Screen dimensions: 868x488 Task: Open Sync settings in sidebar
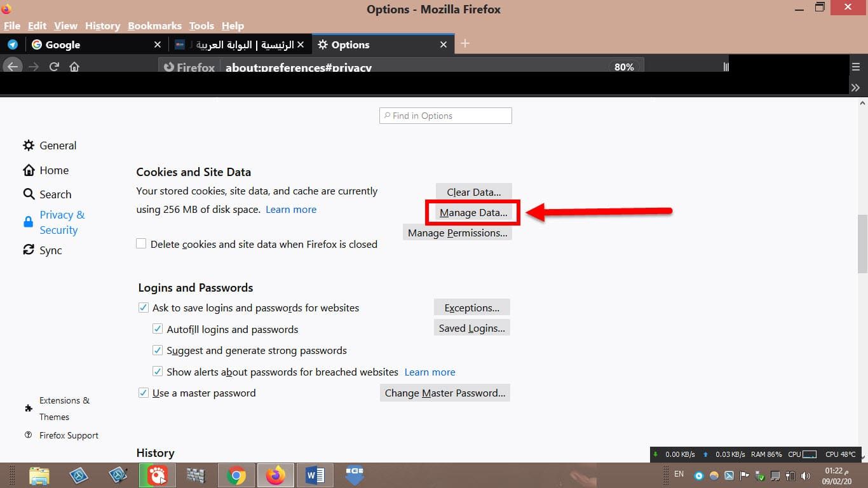click(x=43, y=250)
